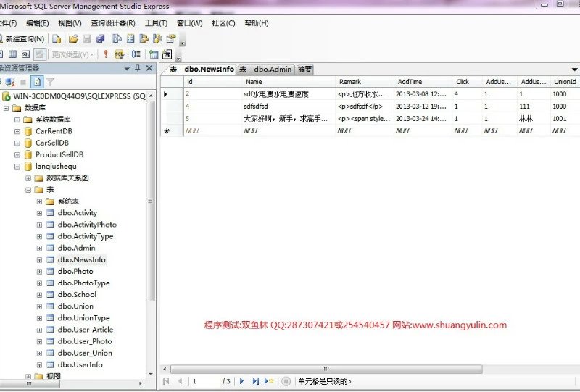This screenshot has height=392, width=580.
Task: Expand the 数据库关系图 folder
Action: click(28, 178)
